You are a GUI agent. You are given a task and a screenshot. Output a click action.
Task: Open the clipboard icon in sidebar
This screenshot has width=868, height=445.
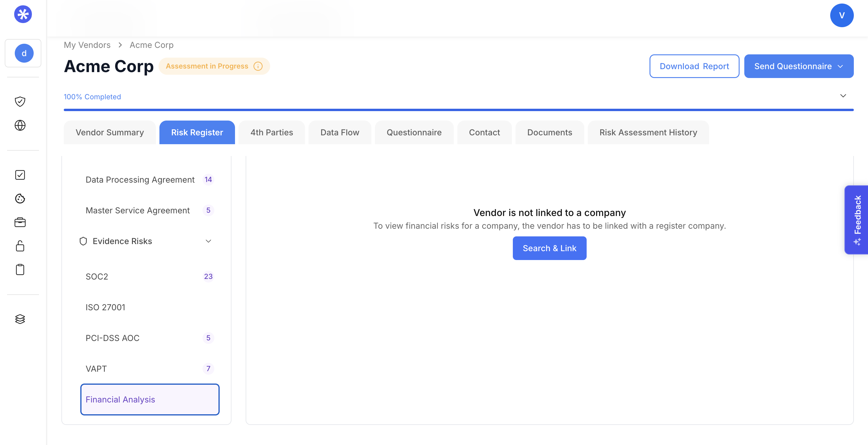tap(20, 270)
